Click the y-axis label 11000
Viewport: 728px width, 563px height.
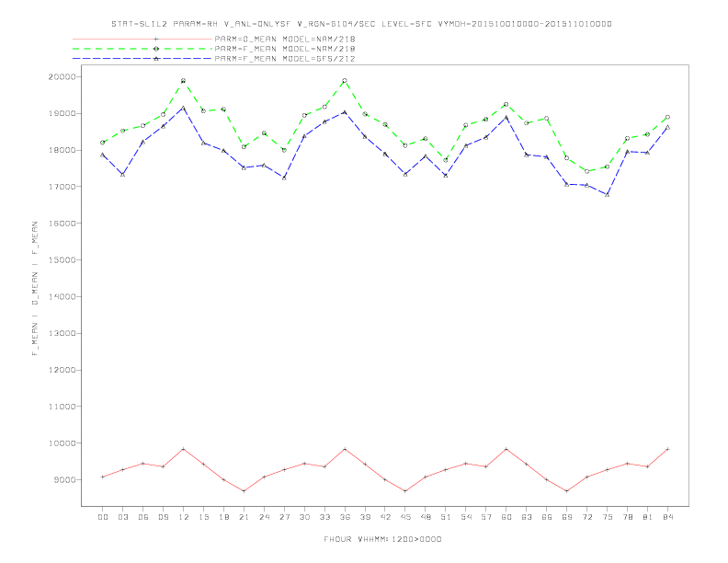pyautogui.click(x=63, y=407)
